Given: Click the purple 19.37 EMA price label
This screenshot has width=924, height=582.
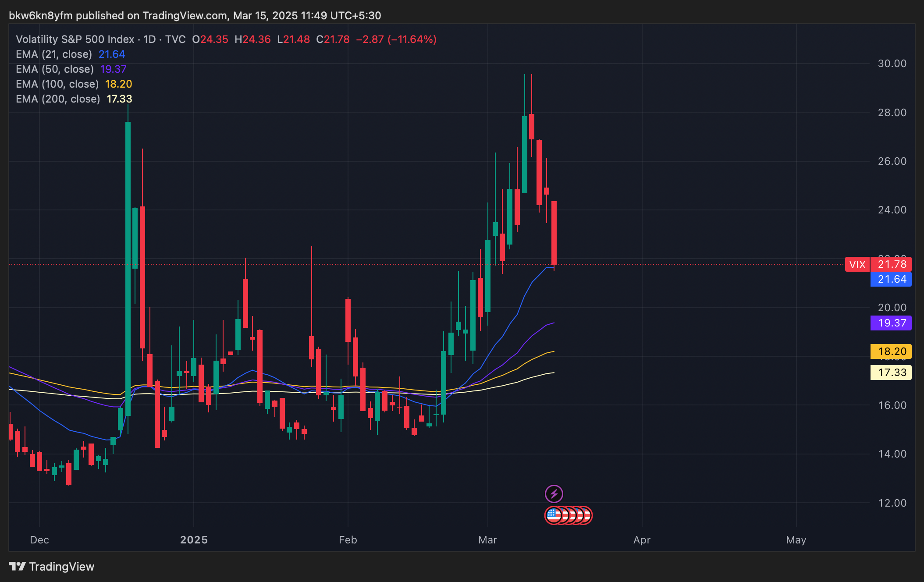Looking at the screenshot, I should (x=891, y=323).
